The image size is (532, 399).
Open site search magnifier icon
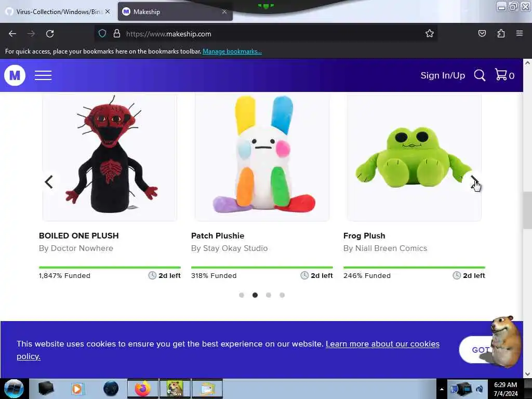point(480,75)
